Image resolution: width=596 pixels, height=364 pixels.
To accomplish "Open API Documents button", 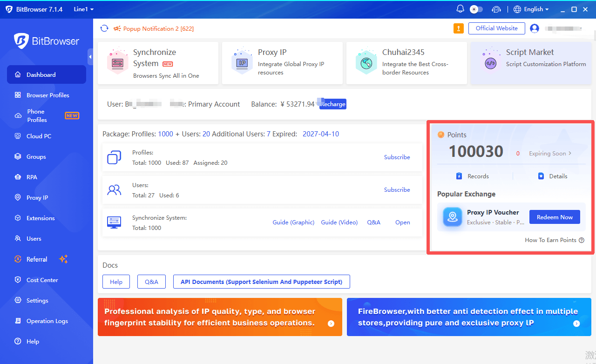I will click(x=261, y=282).
